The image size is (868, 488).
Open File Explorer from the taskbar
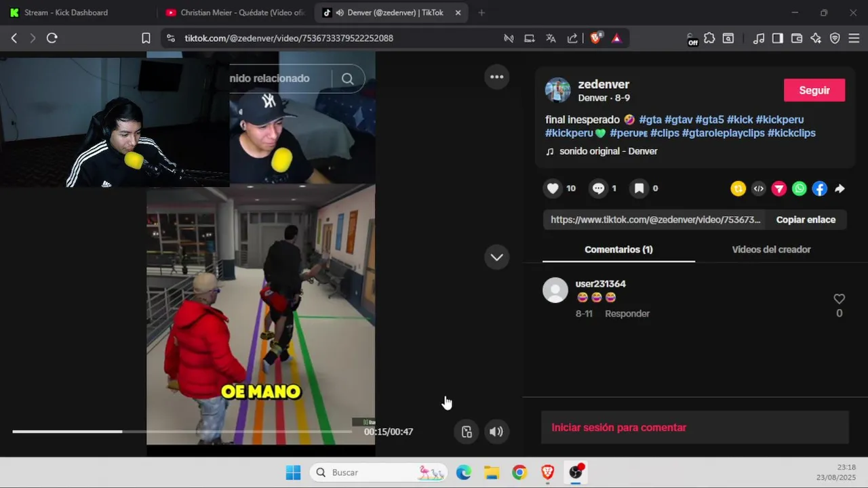pos(492,472)
